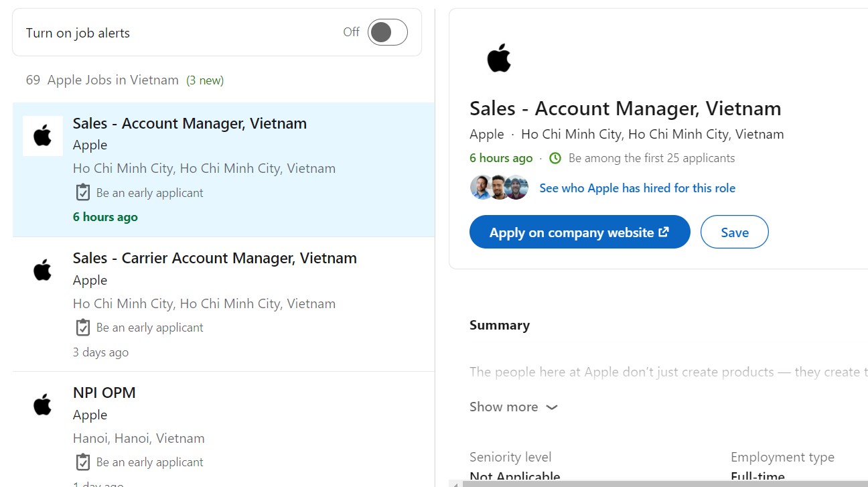Open the NPI OPM job listing

[104, 393]
